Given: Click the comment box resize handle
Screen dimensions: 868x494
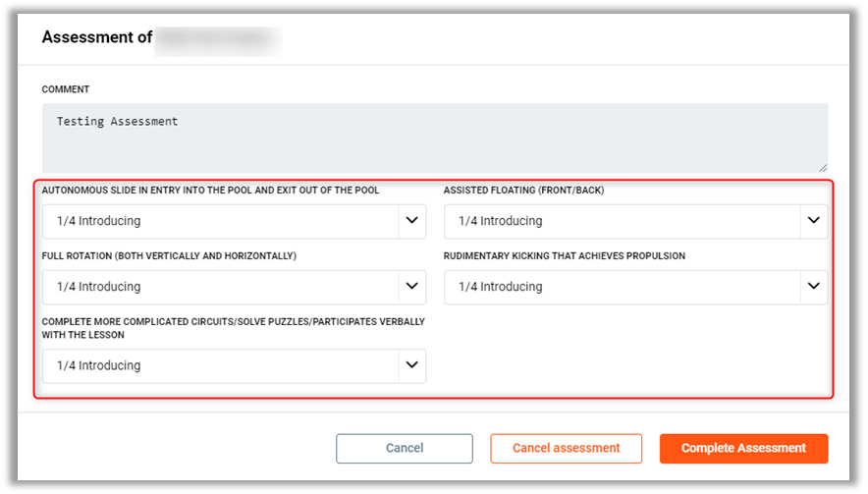Looking at the screenshot, I should pos(822,168).
